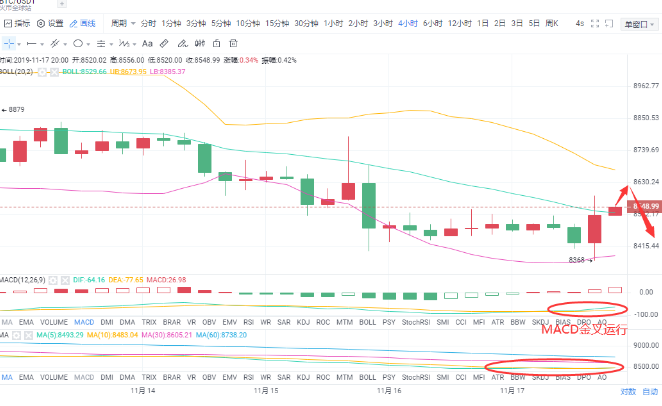Click the 4s refresh countdown
Viewport: 662px width, 406px height.
pyautogui.click(x=580, y=24)
